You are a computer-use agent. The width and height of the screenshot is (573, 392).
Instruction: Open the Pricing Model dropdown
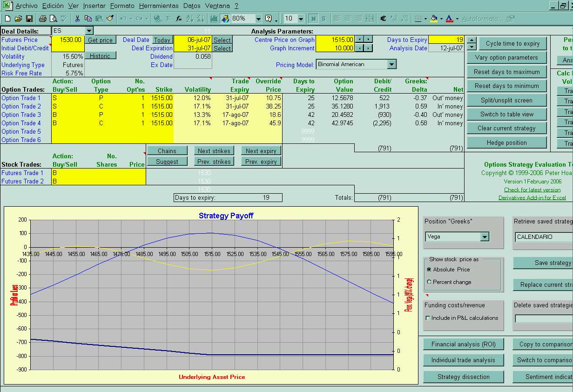pyautogui.click(x=391, y=64)
